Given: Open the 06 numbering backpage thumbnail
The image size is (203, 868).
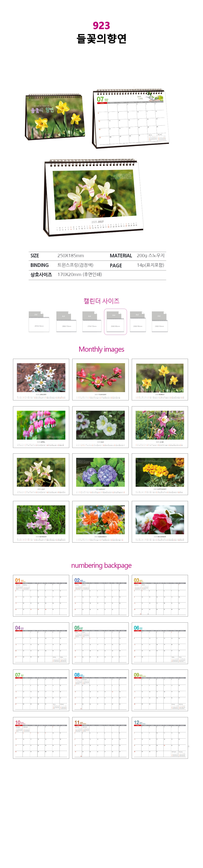Looking at the screenshot, I should 160,643.
